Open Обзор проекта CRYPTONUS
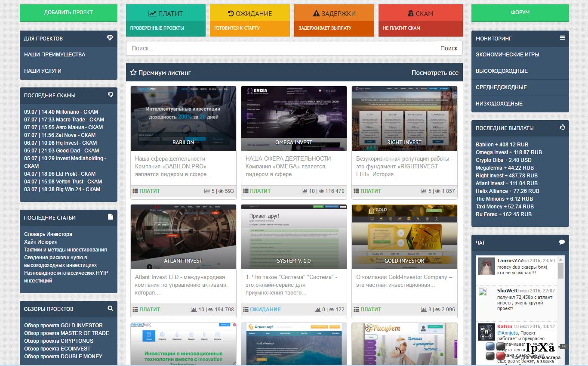The height and width of the screenshot is (366, 588). coord(58,341)
